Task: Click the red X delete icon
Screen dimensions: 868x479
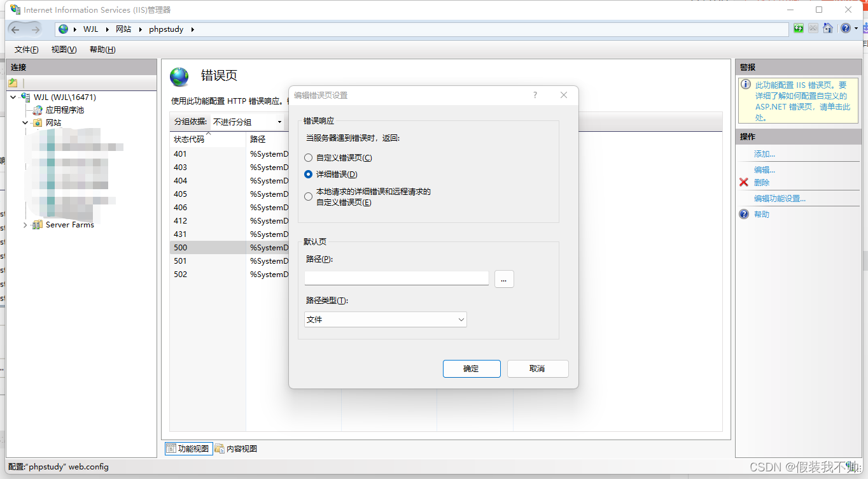Action: click(x=744, y=182)
